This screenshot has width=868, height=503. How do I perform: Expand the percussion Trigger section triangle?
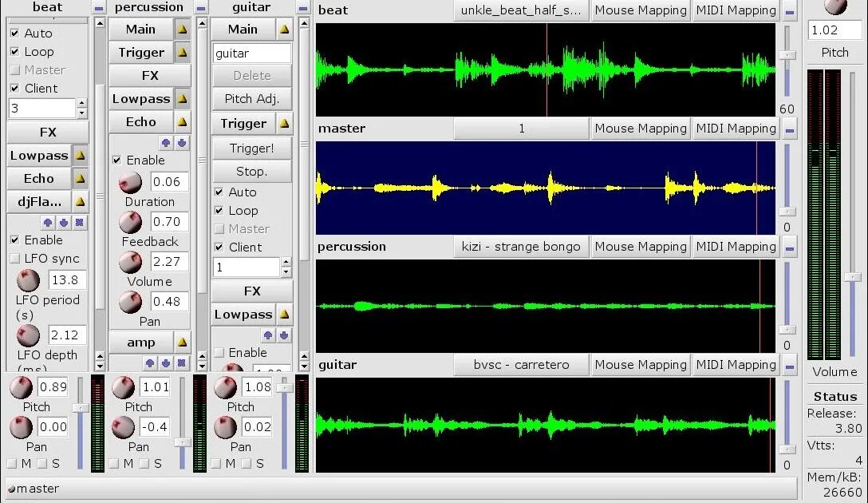(182, 53)
